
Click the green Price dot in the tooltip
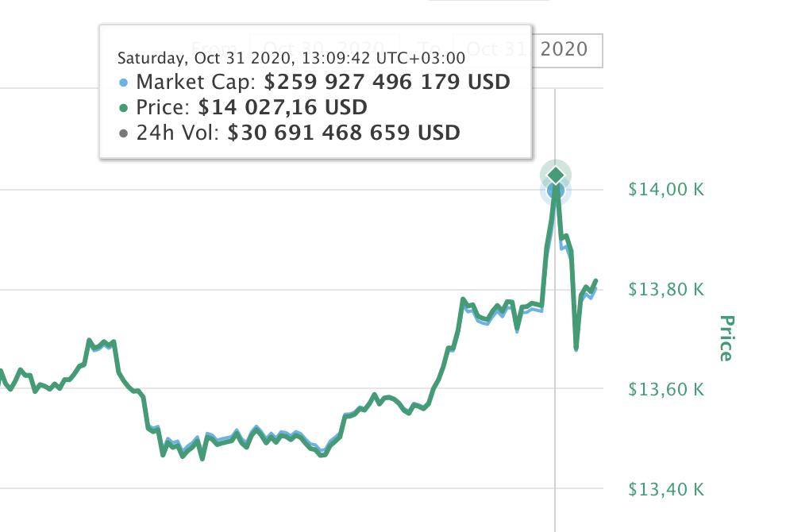(x=122, y=107)
